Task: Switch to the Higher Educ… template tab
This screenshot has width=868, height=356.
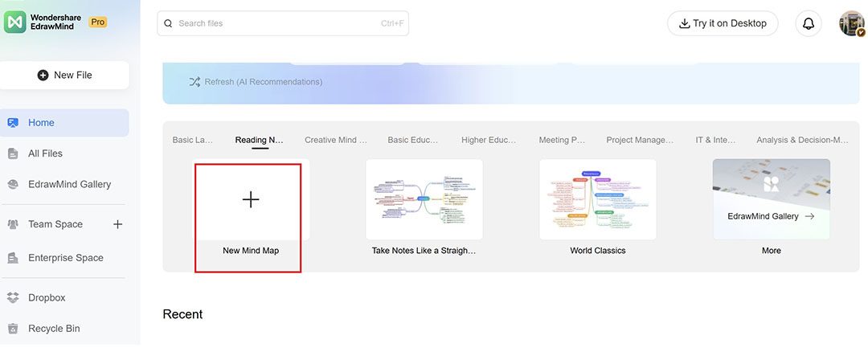Action: 489,140
